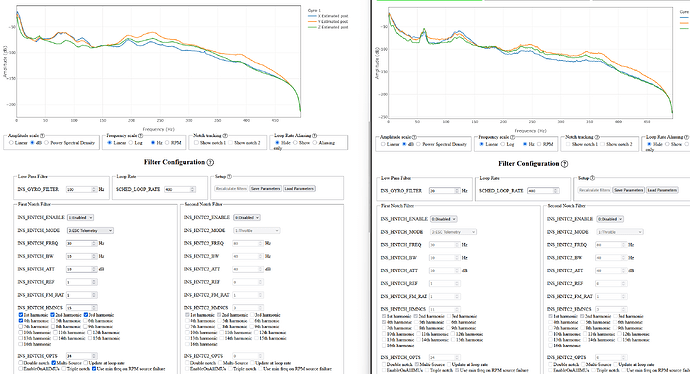Click Save Parameters in left window
Image resolution: width=690 pixels, height=374 pixels.
coord(265,189)
